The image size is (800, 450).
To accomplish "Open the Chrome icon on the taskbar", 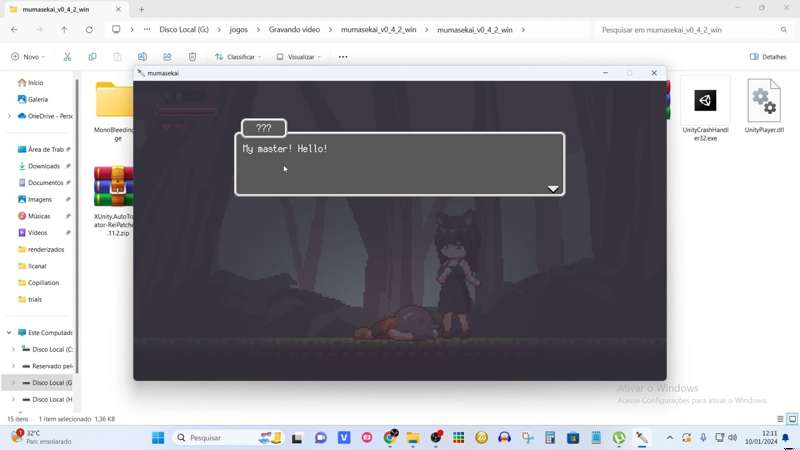I will coord(390,437).
